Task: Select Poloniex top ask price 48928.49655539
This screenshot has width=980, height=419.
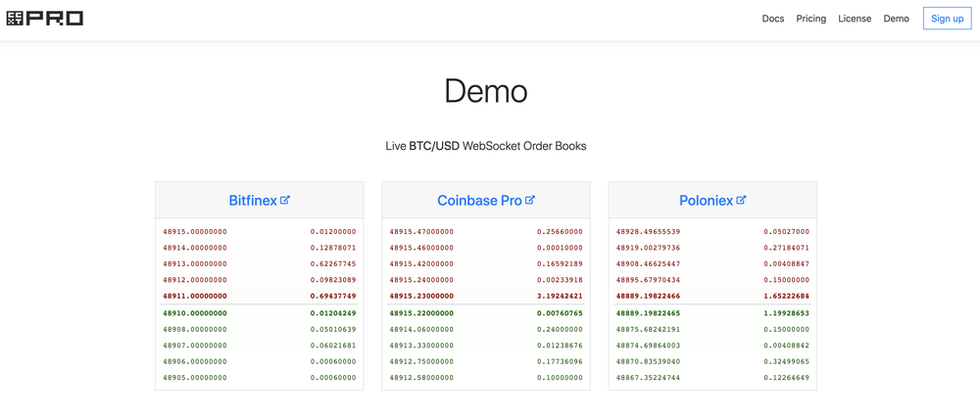Action: coord(648,232)
